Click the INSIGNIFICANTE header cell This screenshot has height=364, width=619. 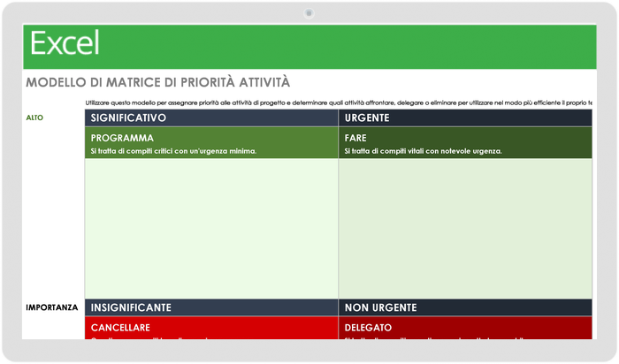pos(211,307)
